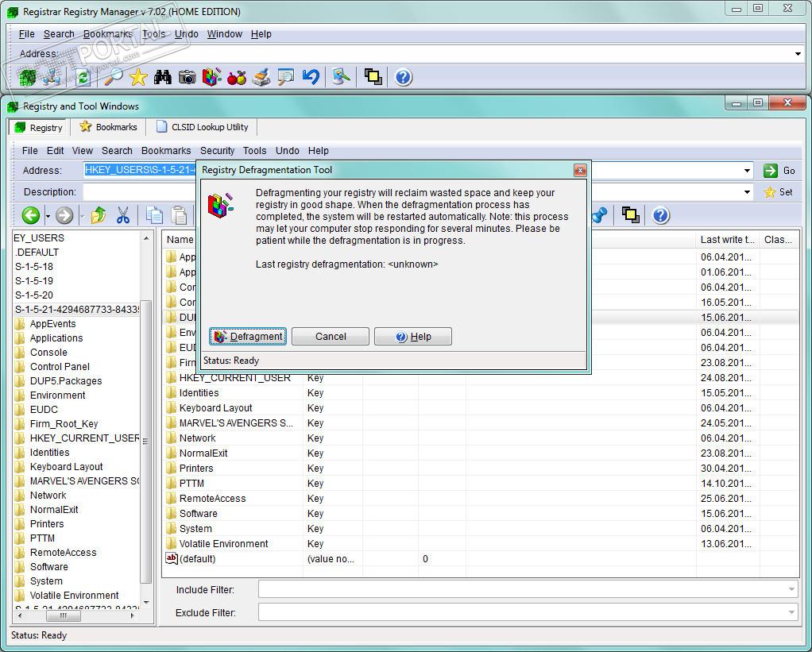Open the Window menu

click(x=225, y=34)
